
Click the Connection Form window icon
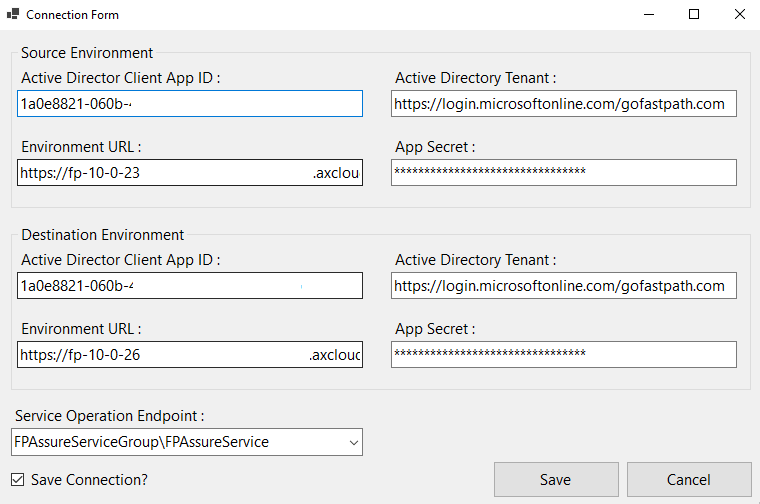(x=13, y=15)
